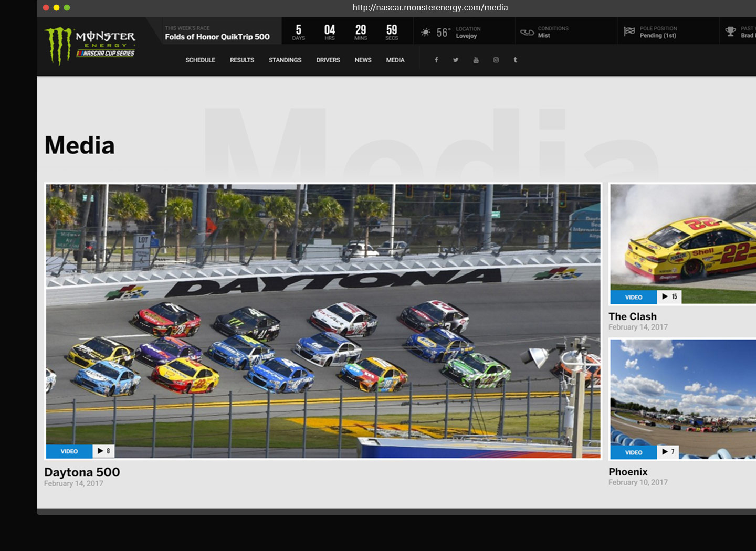Click the sun weather icon
Screen dimensions: 756x551
pyautogui.click(x=426, y=33)
